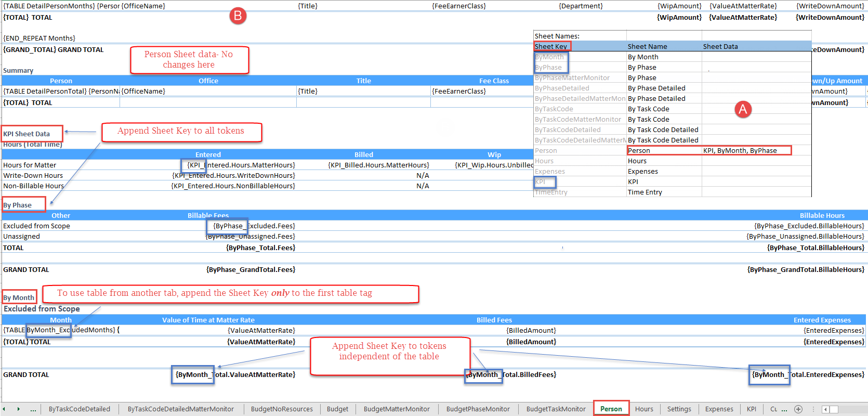Open the Settings sheet tab
The image size is (868, 416).
pyautogui.click(x=679, y=409)
